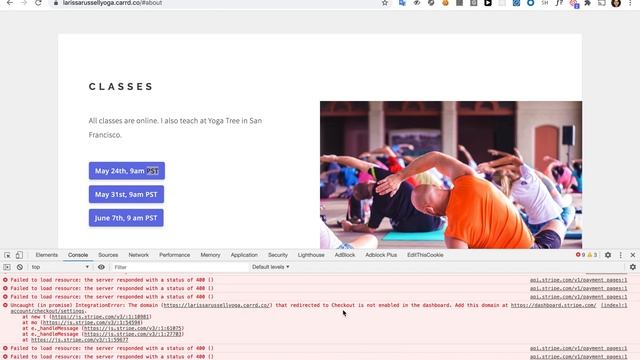
Task: Click the yellow warning count badge
Action: (x=592, y=255)
